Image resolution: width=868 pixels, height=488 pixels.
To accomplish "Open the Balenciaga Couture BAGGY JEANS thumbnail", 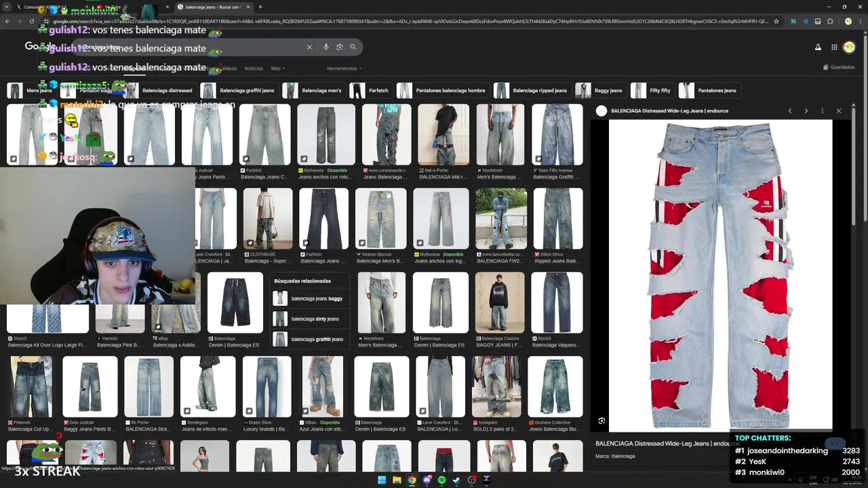I will 500,302.
